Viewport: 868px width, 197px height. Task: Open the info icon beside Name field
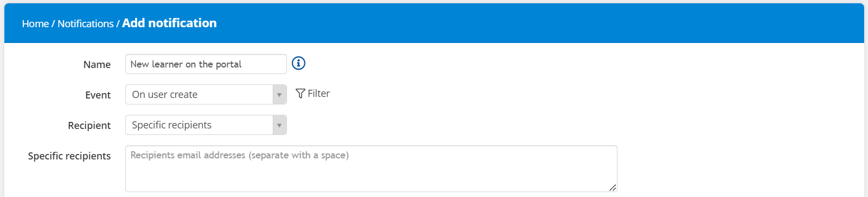coord(298,63)
